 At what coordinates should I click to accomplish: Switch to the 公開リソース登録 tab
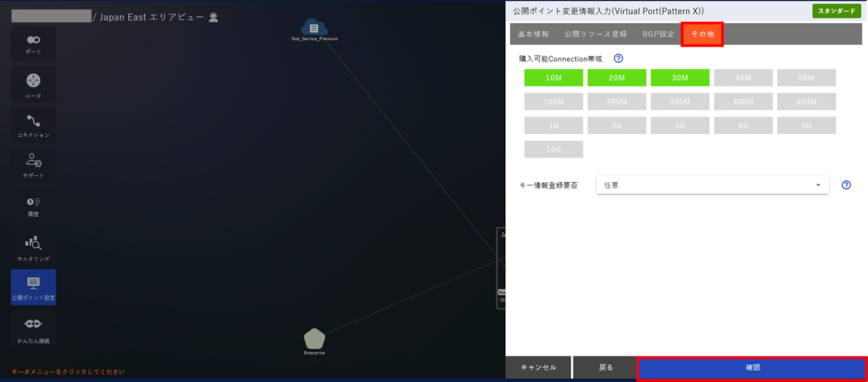595,34
